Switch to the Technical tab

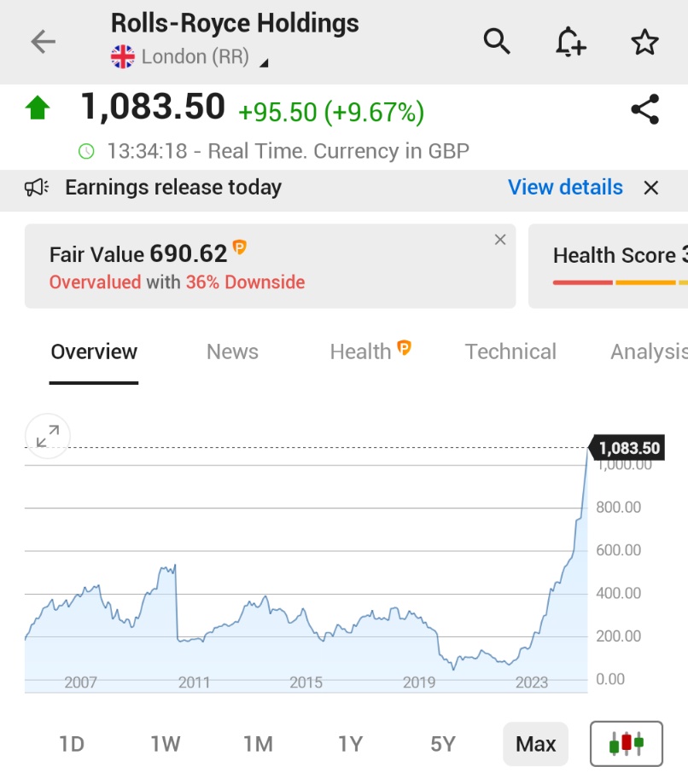point(510,351)
